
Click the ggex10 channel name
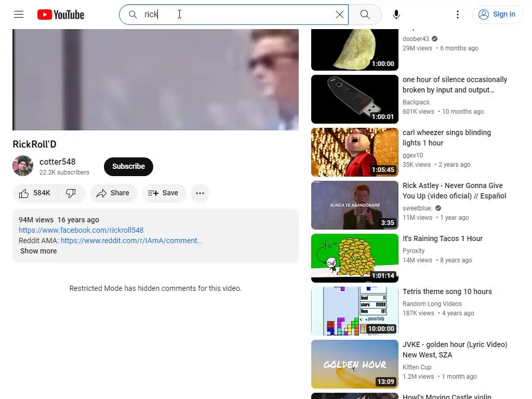(413, 155)
